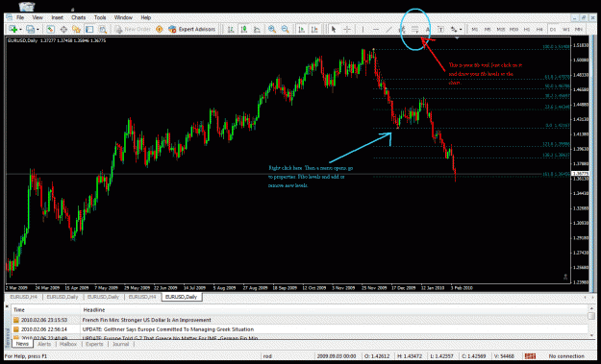Open the Help menu

145,17
